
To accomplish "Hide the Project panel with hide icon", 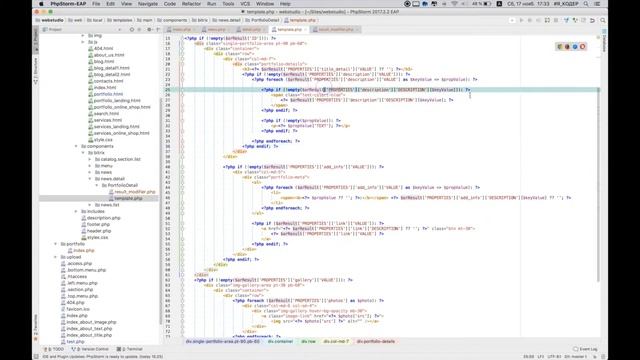I will [158, 29].
